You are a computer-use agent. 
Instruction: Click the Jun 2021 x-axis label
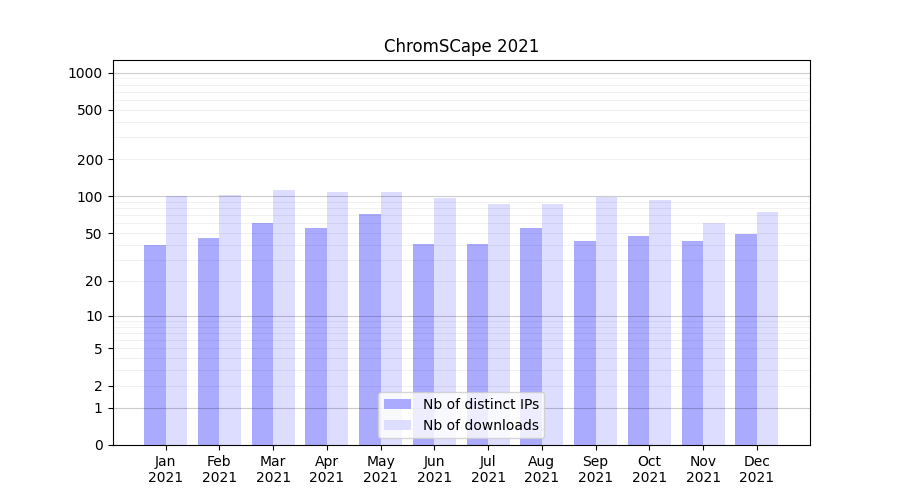(x=434, y=469)
